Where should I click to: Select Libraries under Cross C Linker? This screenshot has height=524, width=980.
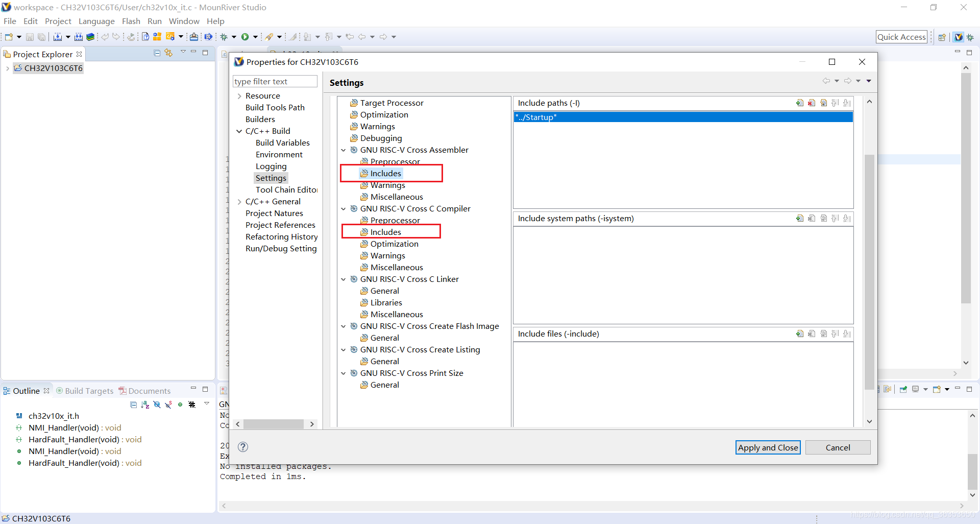coord(386,303)
